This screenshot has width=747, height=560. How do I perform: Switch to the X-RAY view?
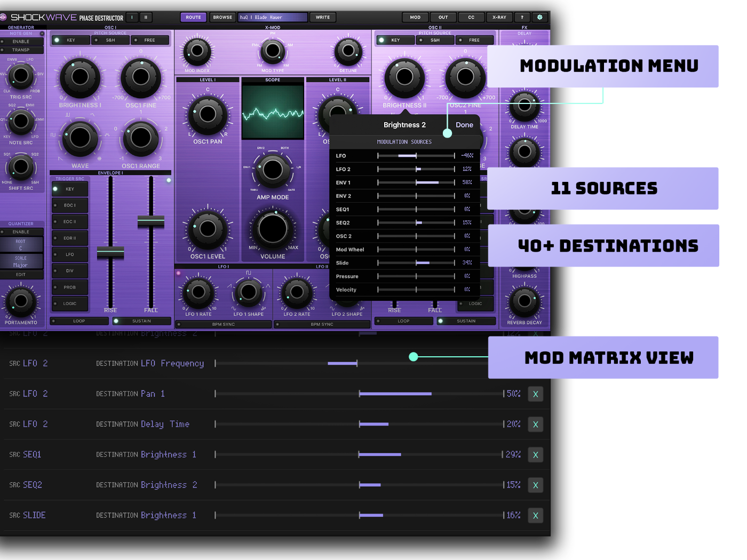(x=499, y=17)
